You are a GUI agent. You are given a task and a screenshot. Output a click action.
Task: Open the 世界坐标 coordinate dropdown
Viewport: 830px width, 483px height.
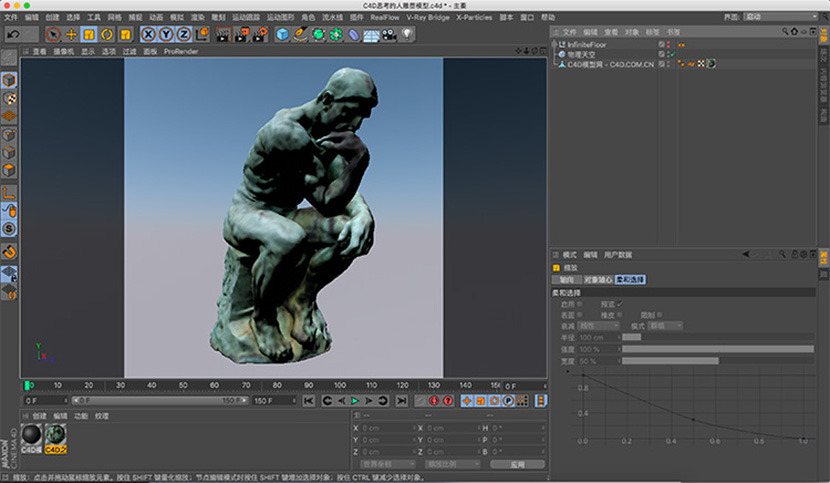[388, 464]
